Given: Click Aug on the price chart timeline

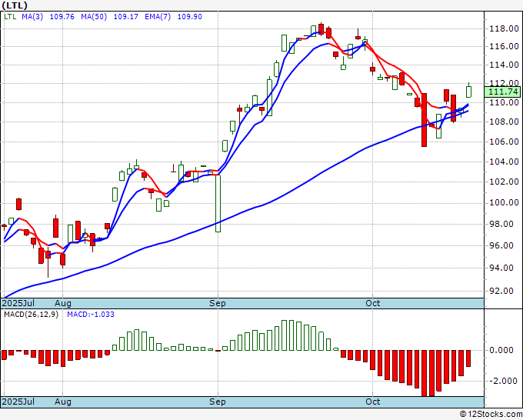Looking at the screenshot, I should tap(63, 303).
